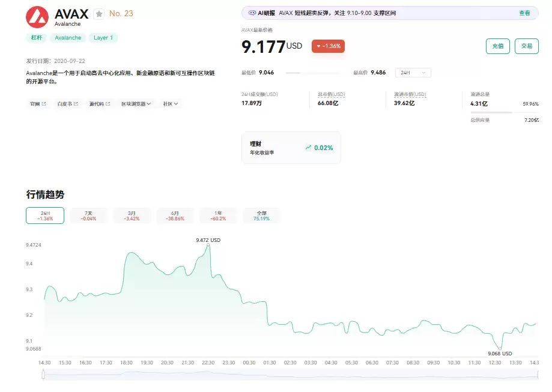The width and height of the screenshot is (552, 392).
Task: Click the 总市值(USD) label
Action: click(332, 94)
